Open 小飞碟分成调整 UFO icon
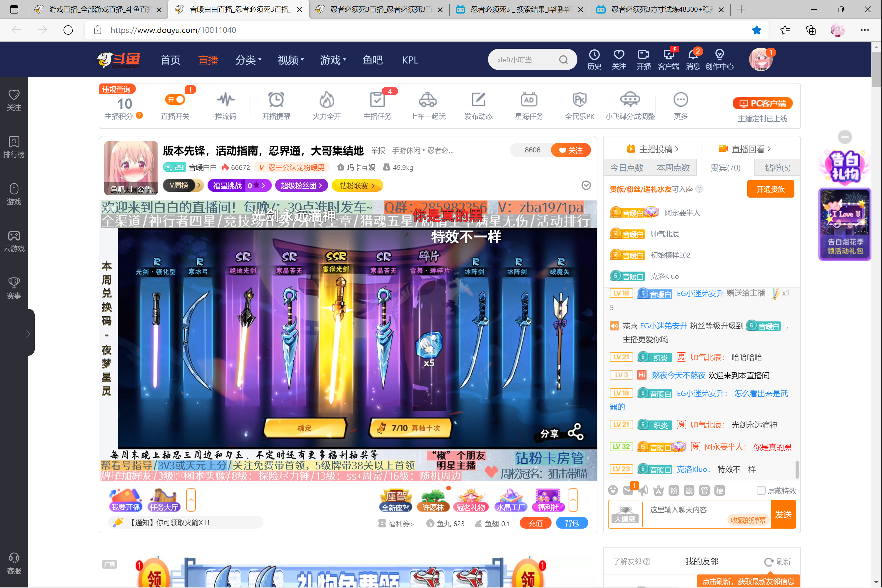 [x=630, y=100]
